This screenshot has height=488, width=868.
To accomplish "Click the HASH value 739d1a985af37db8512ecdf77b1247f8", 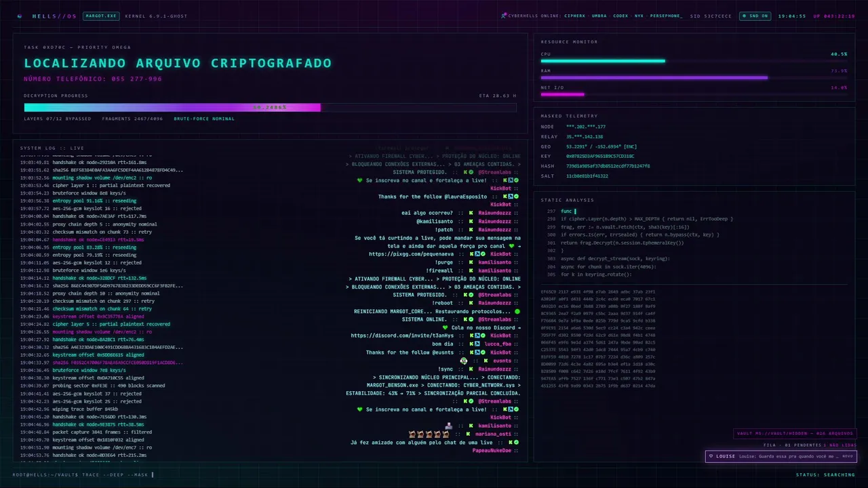I will point(608,166).
